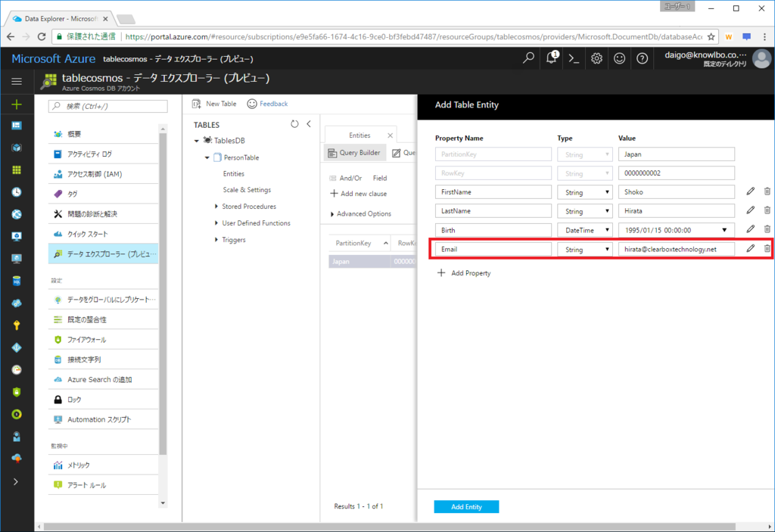
Task: Expand Advanced Options
Action: pos(361,214)
